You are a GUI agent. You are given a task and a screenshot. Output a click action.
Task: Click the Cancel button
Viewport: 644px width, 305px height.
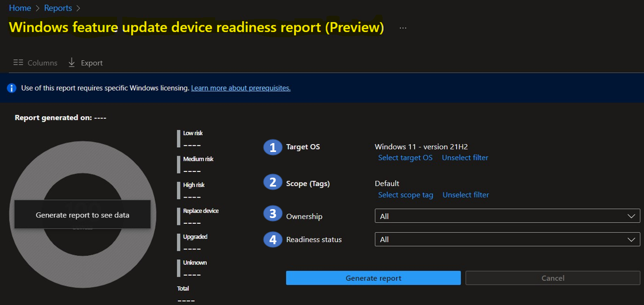point(553,278)
